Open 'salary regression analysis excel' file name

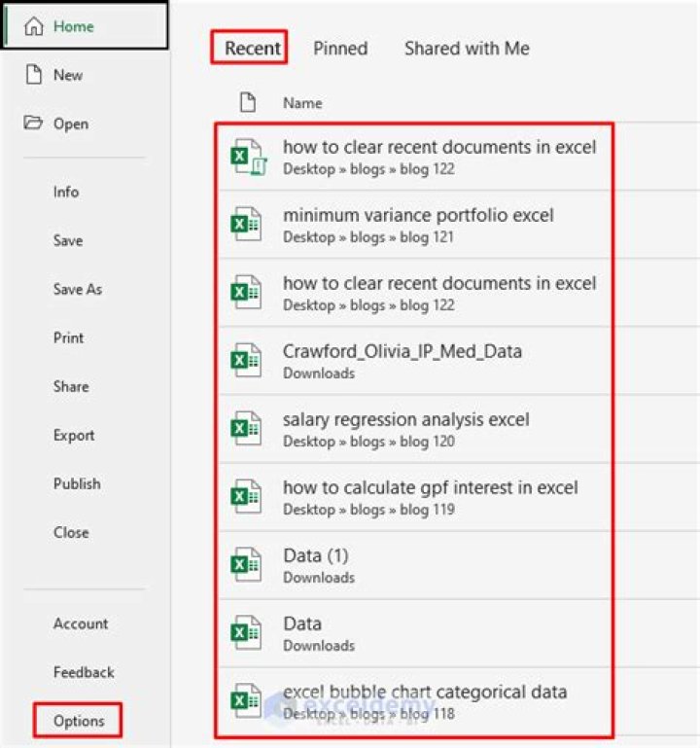coord(405,420)
